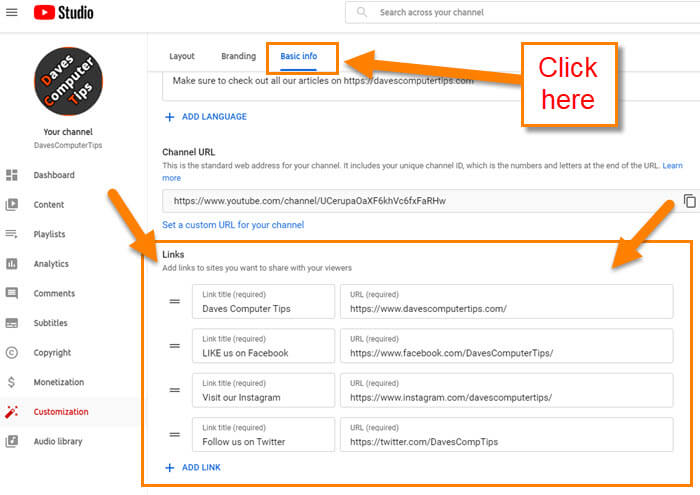Open the Monetization section

click(x=58, y=382)
